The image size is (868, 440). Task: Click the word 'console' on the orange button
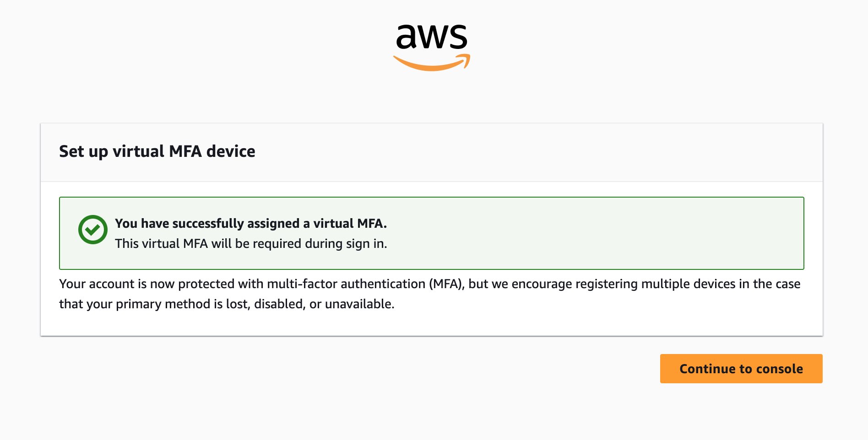point(779,369)
